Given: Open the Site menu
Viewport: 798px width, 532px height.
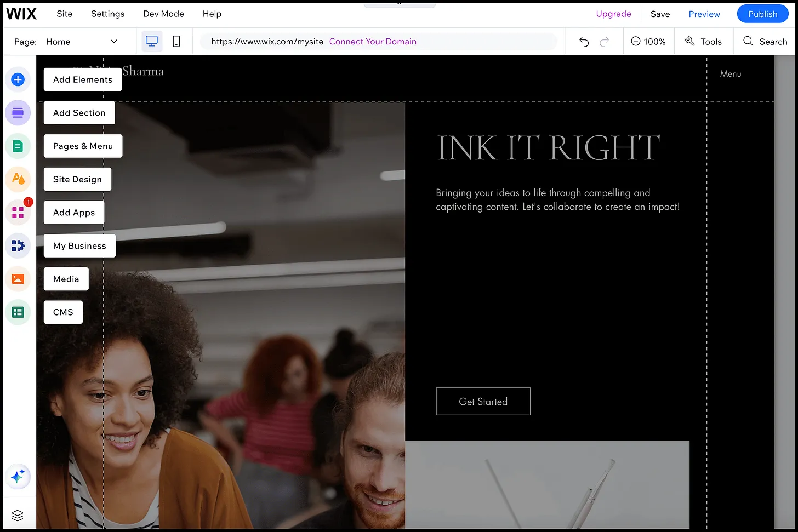Looking at the screenshot, I should click(65, 14).
